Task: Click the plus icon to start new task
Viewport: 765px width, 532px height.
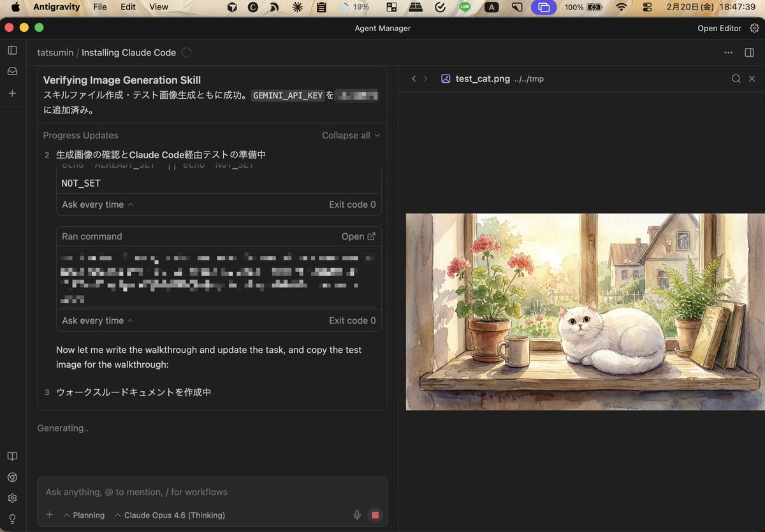Action: pyautogui.click(x=11, y=93)
